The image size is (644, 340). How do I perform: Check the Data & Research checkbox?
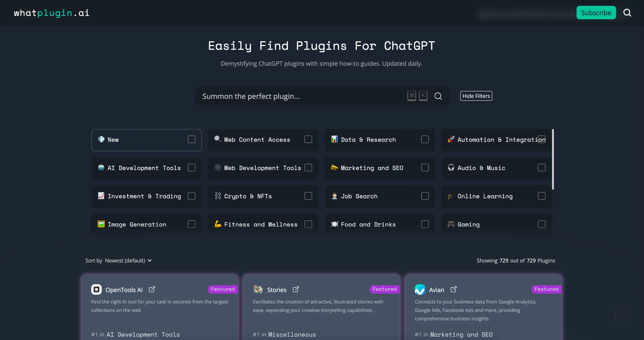click(425, 139)
